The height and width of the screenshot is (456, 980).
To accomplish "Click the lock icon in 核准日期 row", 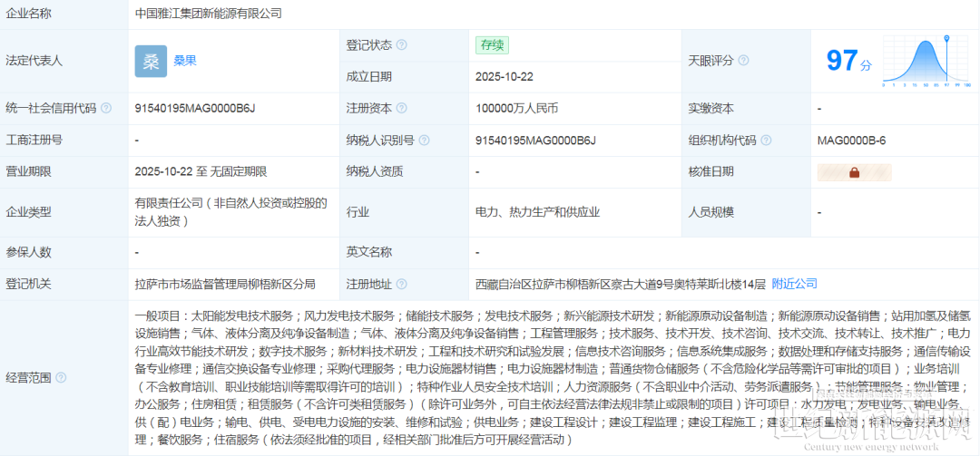I will click(x=854, y=172).
